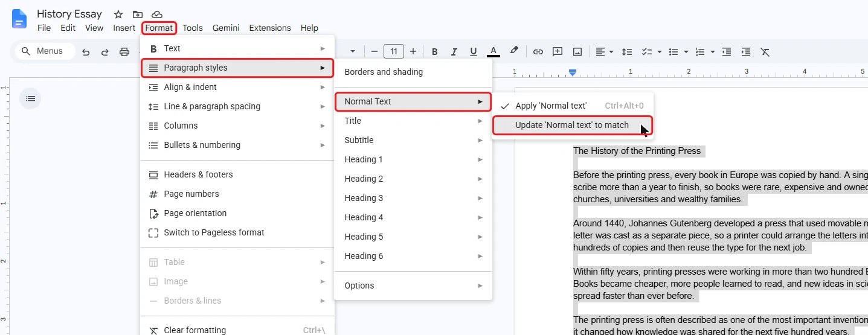The height and width of the screenshot is (335, 868).
Task: Open the Tools menu
Action: [x=193, y=28]
